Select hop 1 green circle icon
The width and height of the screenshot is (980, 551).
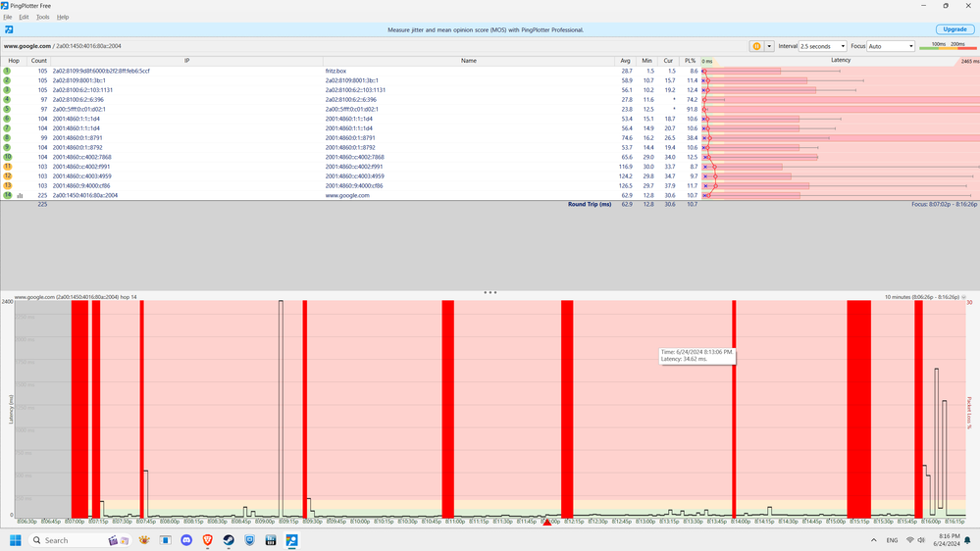[7, 71]
